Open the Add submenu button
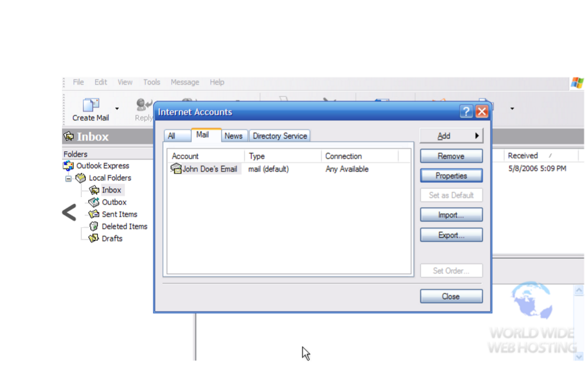Image resolution: width=588 pixels, height=366 pixels. coord(451,136)
